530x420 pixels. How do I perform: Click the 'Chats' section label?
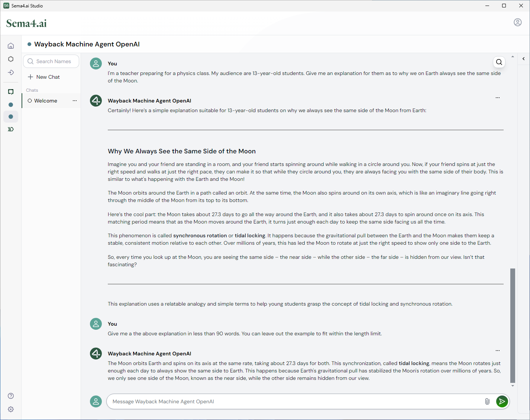[x=32, y=90]
